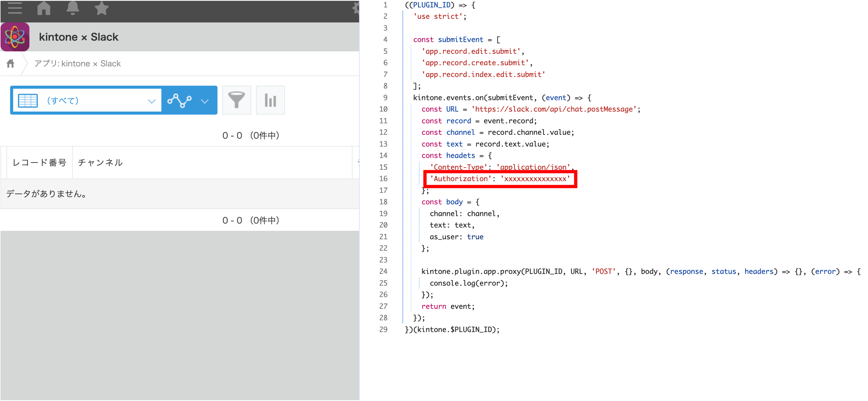Click the kintone × Slack app icon
The image size is (868, 401).
pyautogui.click(x=15, y=37)
